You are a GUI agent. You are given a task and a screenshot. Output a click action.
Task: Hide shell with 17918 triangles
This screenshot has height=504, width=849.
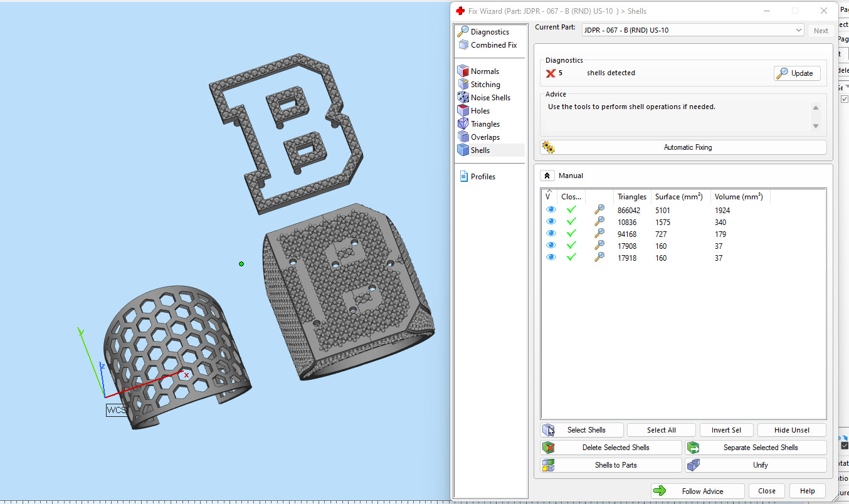click(551, 258)
